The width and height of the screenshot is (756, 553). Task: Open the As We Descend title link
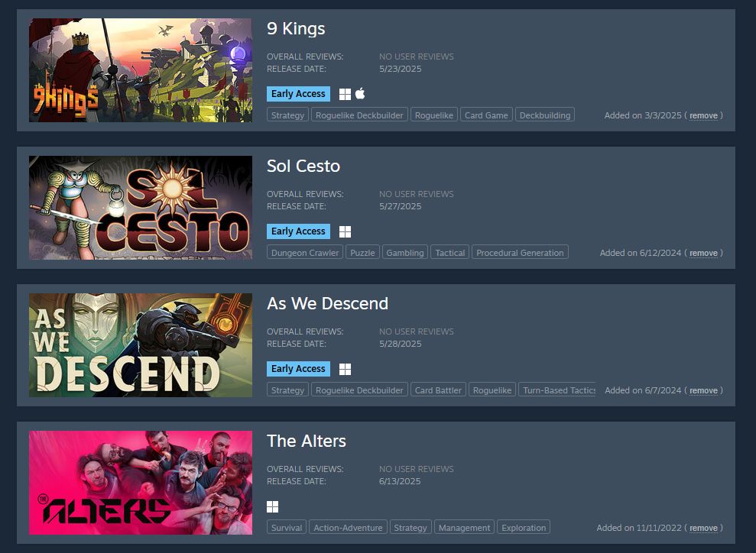(x=327, y=303)
